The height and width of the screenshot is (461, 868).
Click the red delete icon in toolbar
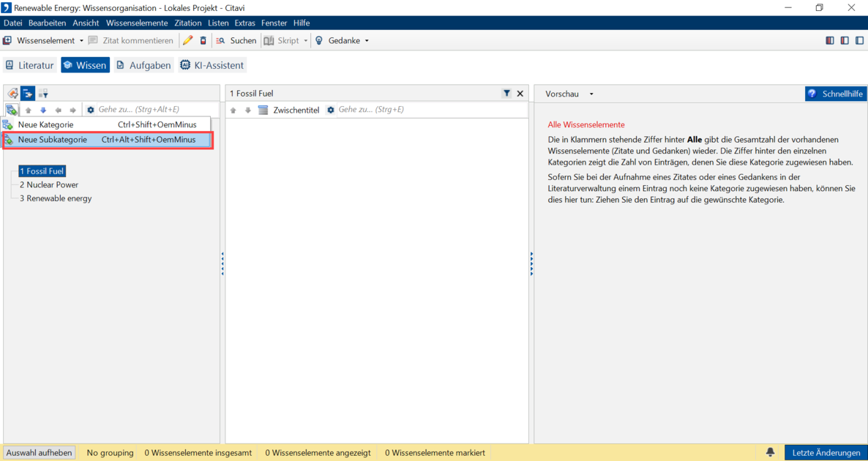point(203,41)
